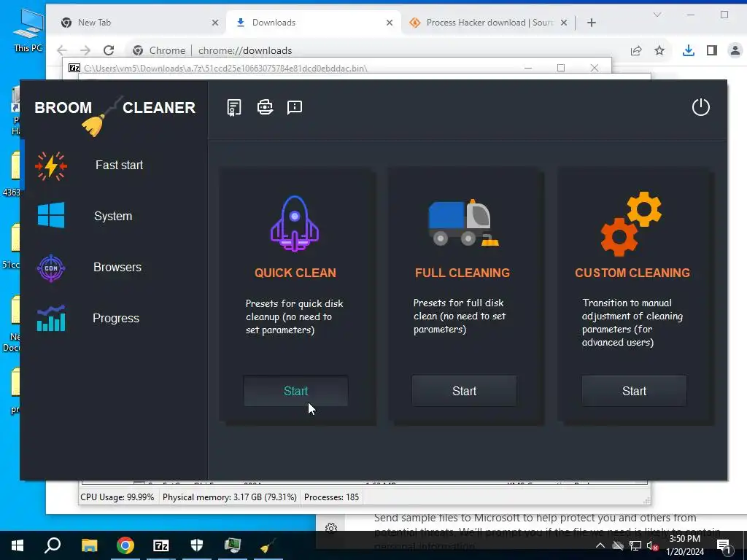Bookmark this page with the star icon
Viewport: 747px width, 560px height.
[659, 50]
